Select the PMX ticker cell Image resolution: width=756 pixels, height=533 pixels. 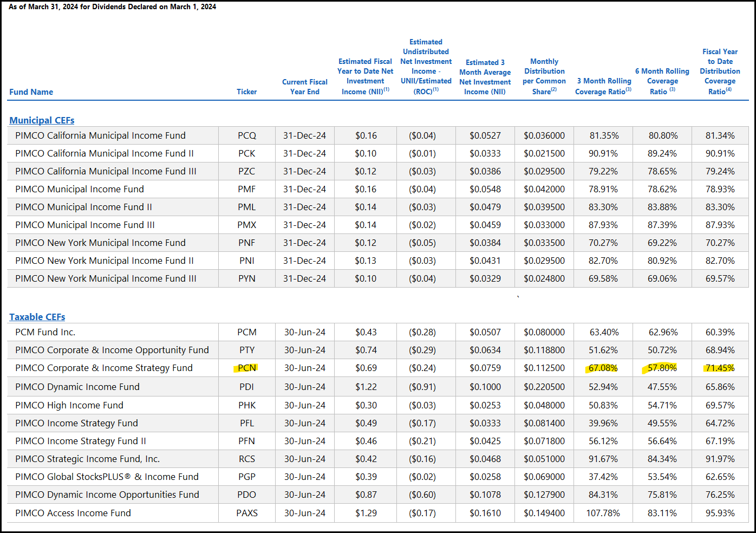pyautogui.click(x=247, y=225)
